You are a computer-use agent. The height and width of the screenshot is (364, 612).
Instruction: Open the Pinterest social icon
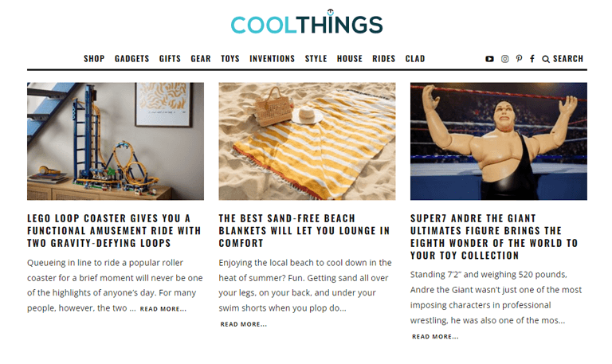pos(519,59)
